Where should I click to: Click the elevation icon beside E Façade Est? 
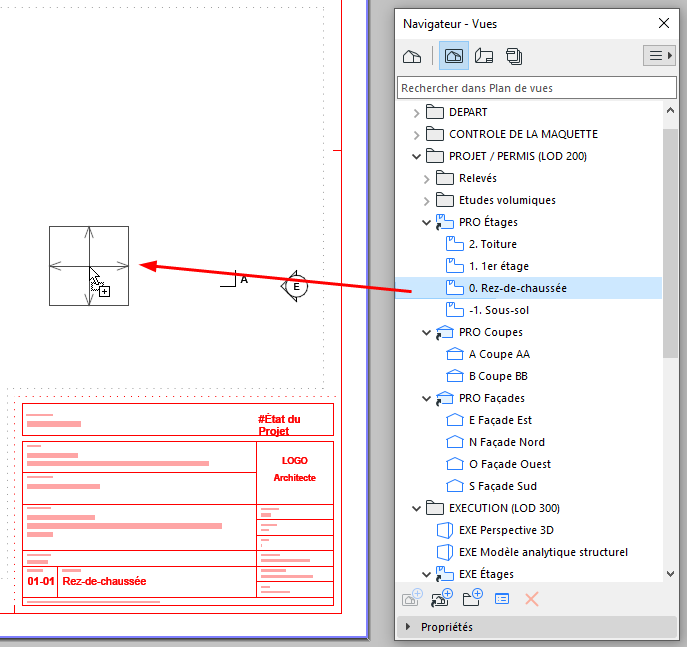pyautogui.click(x=454, y=420)
